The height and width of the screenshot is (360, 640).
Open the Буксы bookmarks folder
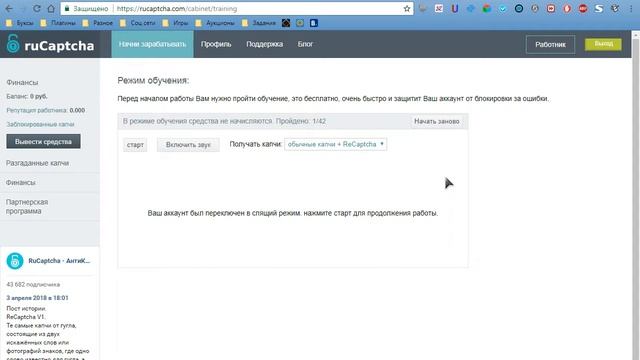[20, 23]
